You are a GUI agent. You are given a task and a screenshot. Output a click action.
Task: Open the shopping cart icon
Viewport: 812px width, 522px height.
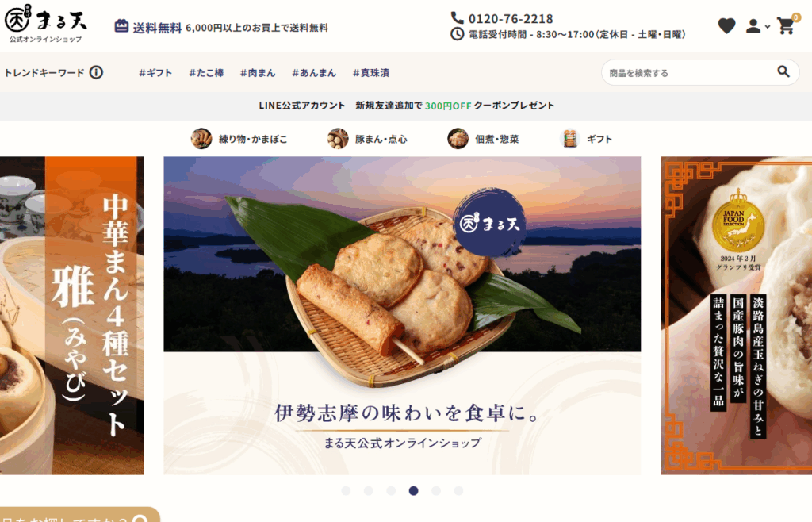[786, 26]
